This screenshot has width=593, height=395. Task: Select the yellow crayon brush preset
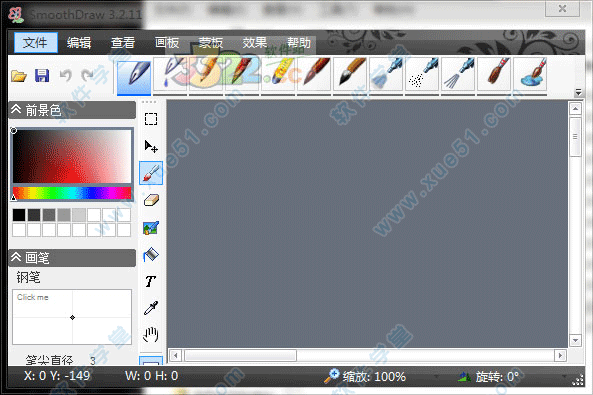(278, 75)
